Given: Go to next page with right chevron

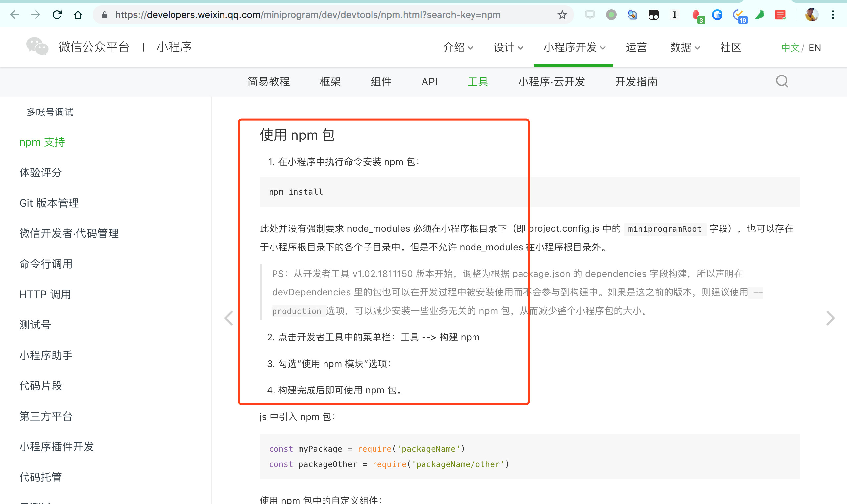Looking at the screenshot, I should point(830,318).
